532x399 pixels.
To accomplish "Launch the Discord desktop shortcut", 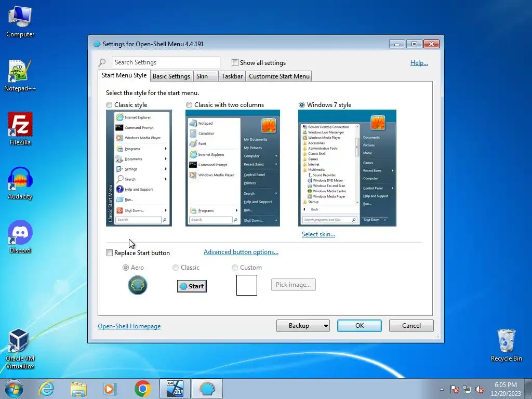I will 20,237.
